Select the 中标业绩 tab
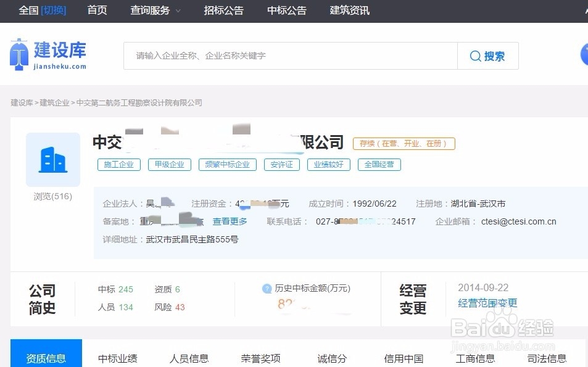This screenshot has height=367, width=588. coord(118,359)
